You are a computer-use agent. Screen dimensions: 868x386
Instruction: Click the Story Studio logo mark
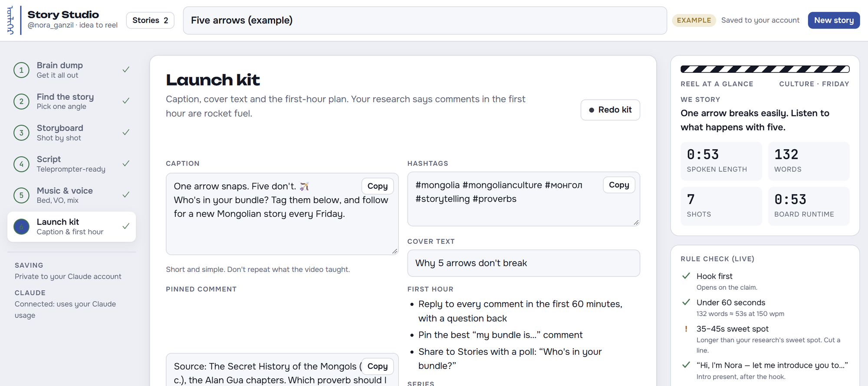point(10,20)
